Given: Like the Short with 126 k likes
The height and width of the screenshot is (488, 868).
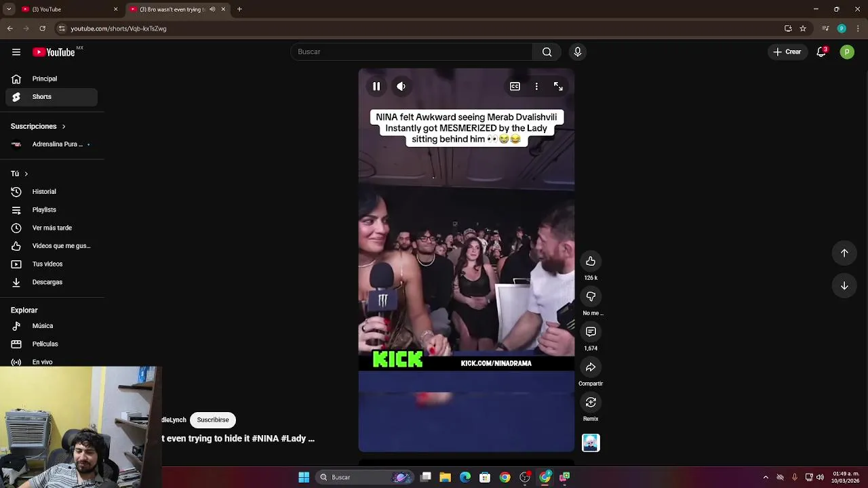Looking at the screenshot, I should (591, 262).
